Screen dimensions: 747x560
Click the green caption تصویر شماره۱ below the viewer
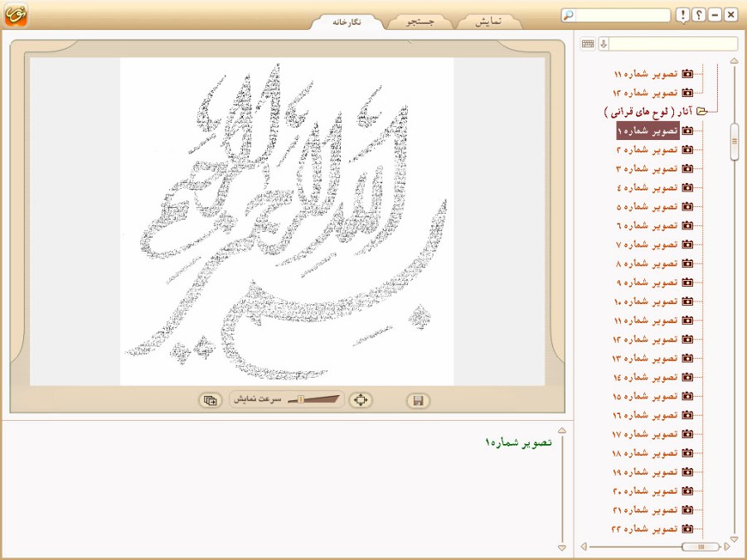[x=518, y=443]
